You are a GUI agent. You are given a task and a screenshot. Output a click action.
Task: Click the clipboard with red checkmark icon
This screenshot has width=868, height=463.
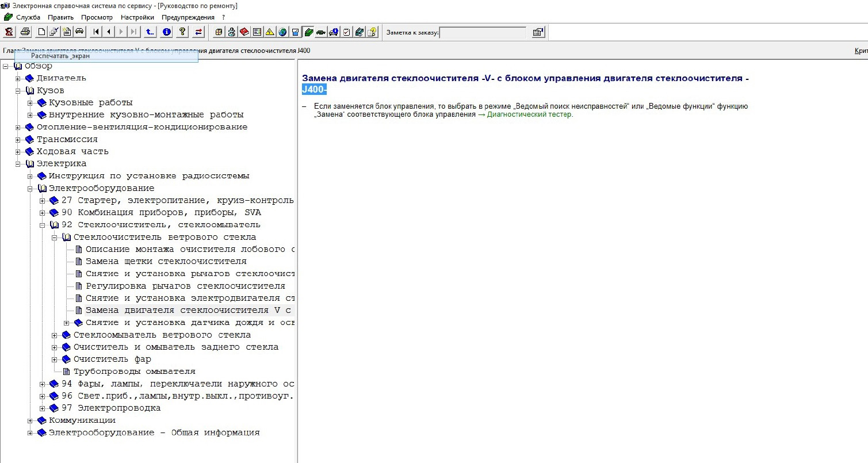pyautogui.click(x=346, y=32)
